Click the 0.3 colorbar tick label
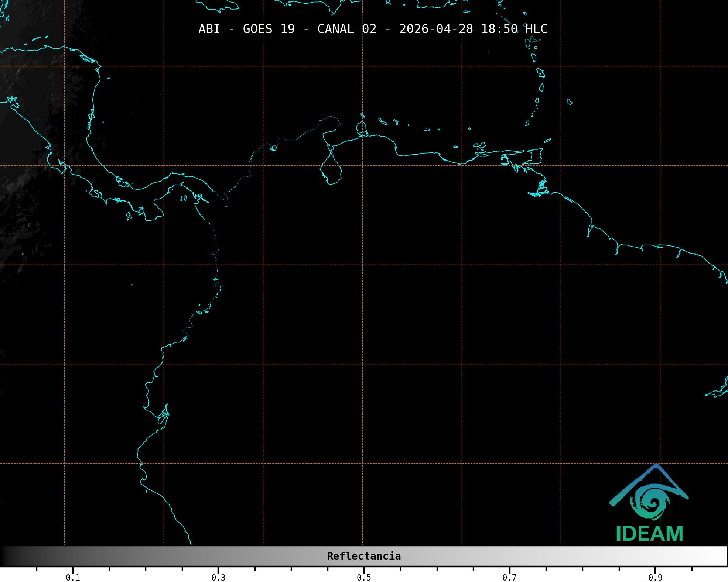Image resolution: width=728 pixels, height=582 pixels. point(218,578)
